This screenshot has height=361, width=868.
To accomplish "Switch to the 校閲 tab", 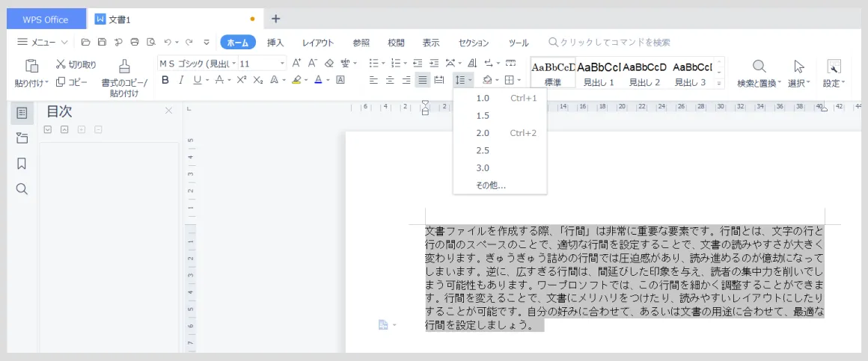I will pyautogui.click(x=396, y=43).
